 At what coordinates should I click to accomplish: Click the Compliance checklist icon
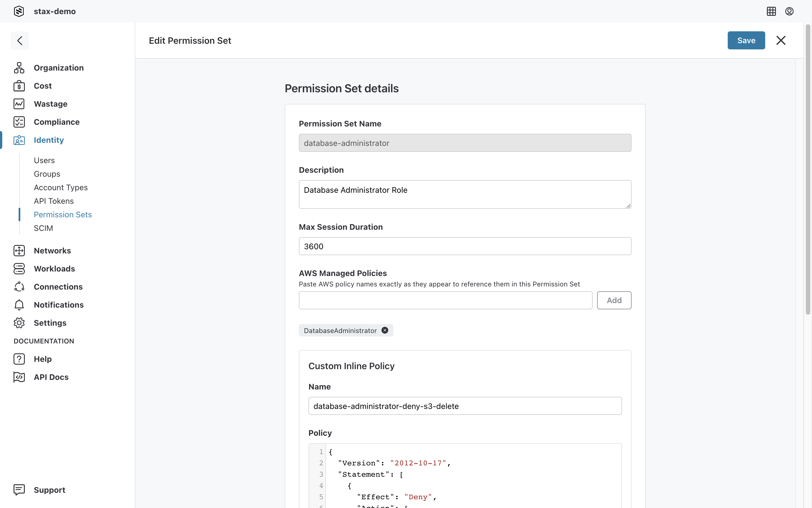(19, 122)
